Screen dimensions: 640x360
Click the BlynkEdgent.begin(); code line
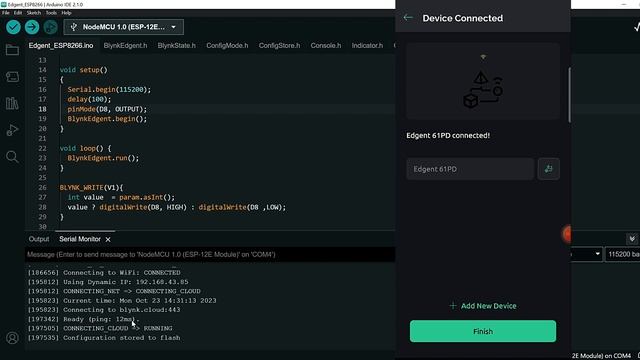pyautogui.click(x=107, y=119)
